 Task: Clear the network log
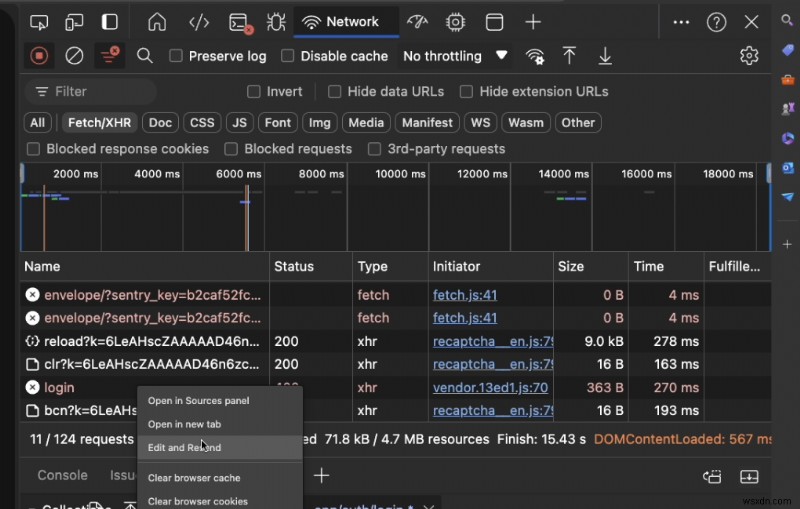coord(74,56)
